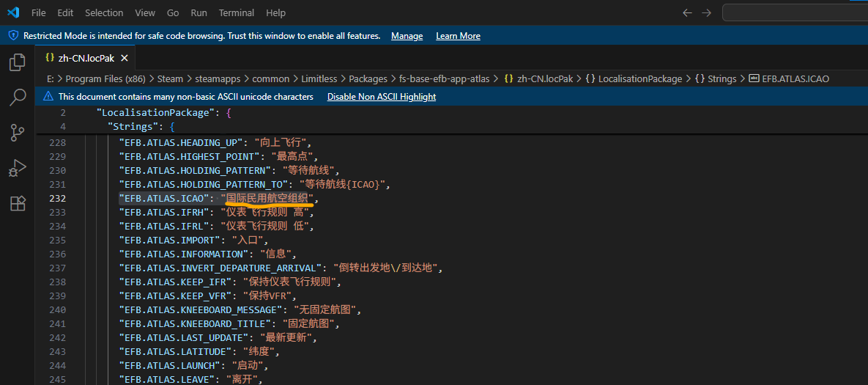Screen dimensions: 868x385
Task: Click the VS Code logo icon
Action: point(12,12)
